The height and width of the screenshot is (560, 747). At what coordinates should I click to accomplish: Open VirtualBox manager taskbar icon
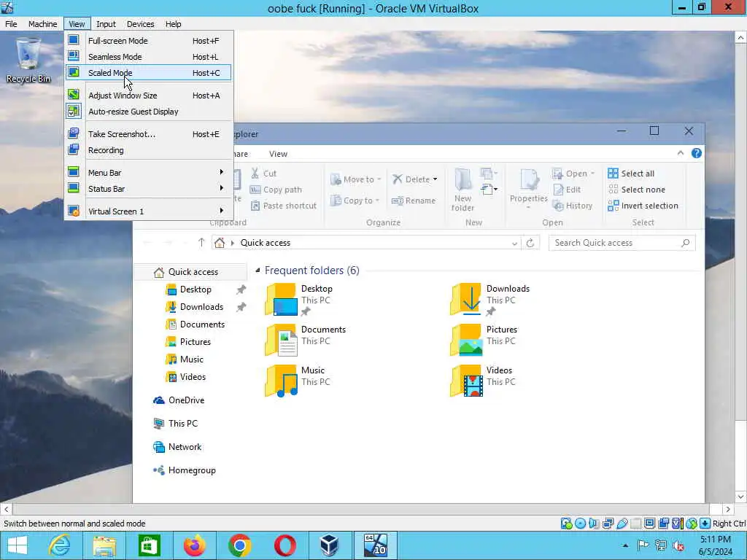point(329,545)
